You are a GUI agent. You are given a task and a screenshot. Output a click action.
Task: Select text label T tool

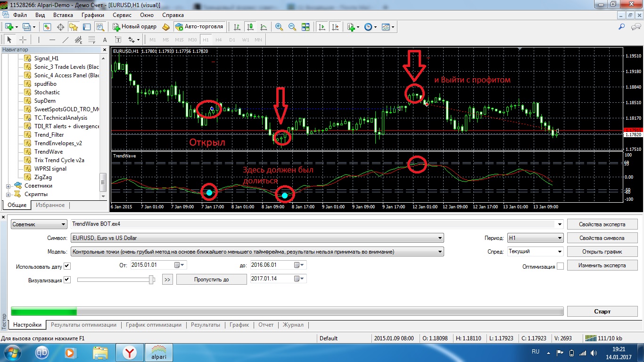tap(118, 40)
